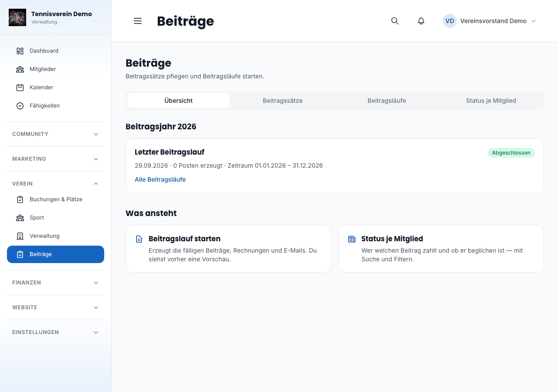Click the Sport group icon
The image size is (558, 392).
20,218
